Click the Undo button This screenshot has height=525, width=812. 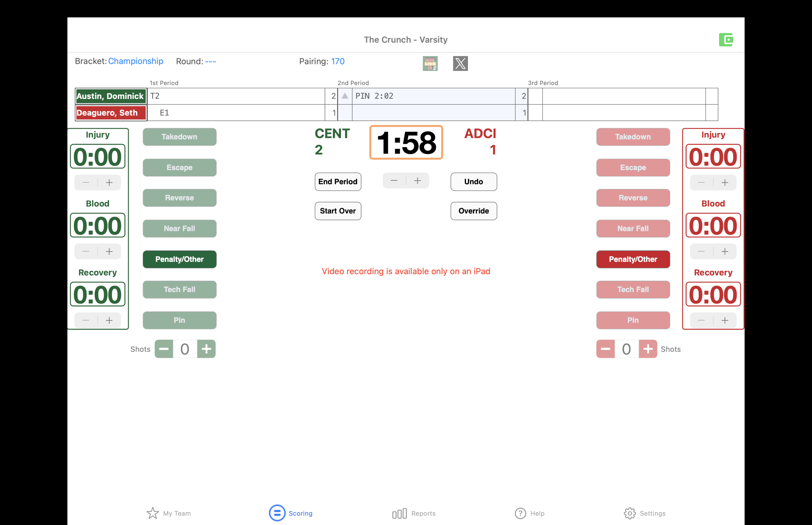click(474, 182)
